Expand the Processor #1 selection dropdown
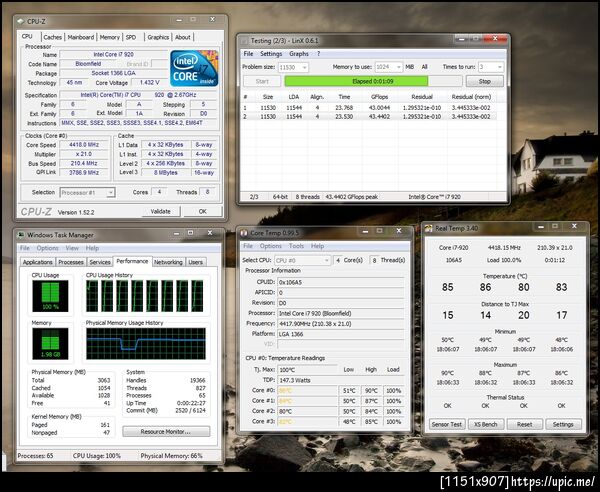The image size is (600, 492). [110, 192]
